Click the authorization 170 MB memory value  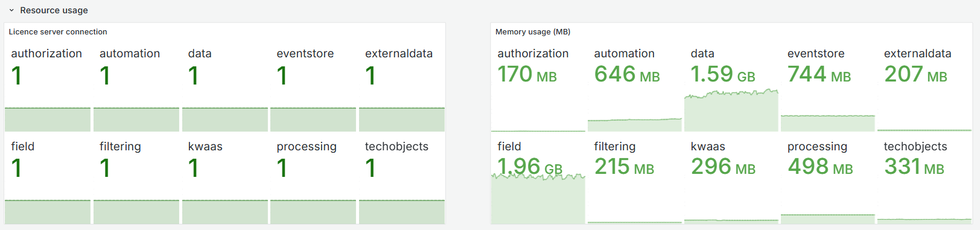point(527,74)
